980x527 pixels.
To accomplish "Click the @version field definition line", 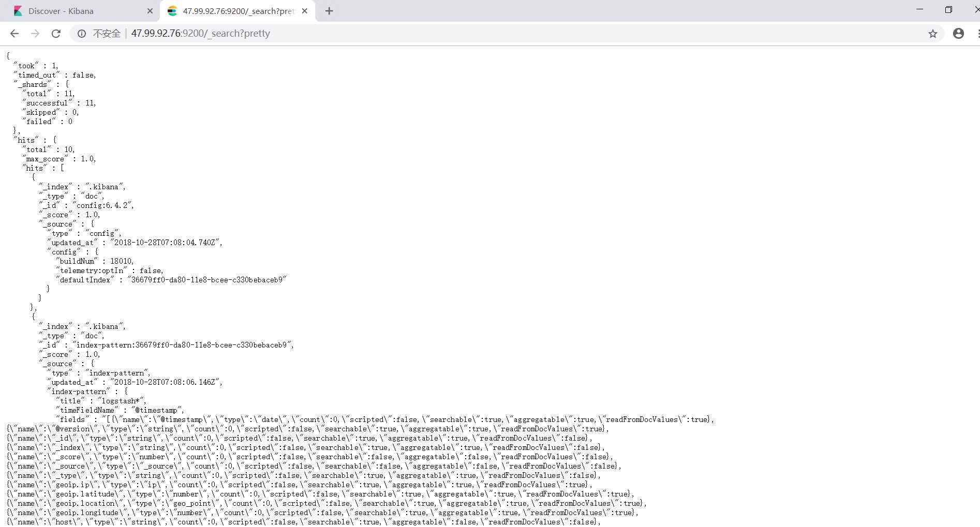I will pos(308,429).
